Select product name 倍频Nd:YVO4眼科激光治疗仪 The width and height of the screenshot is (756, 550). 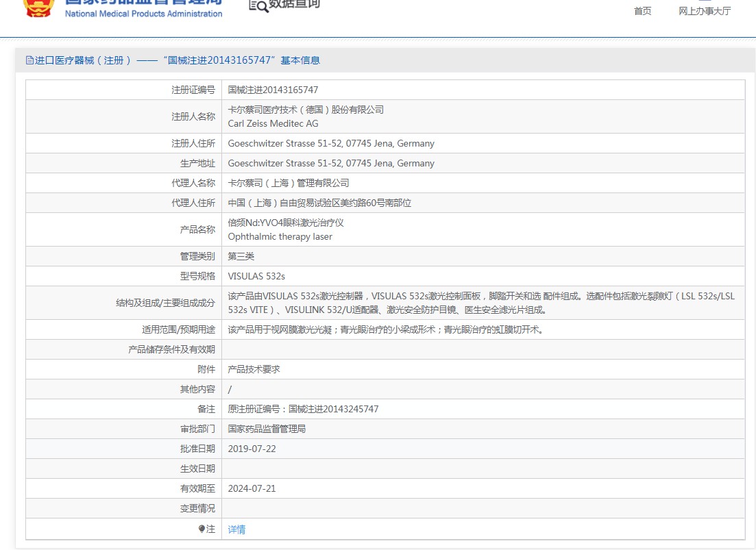coord(285,223)
